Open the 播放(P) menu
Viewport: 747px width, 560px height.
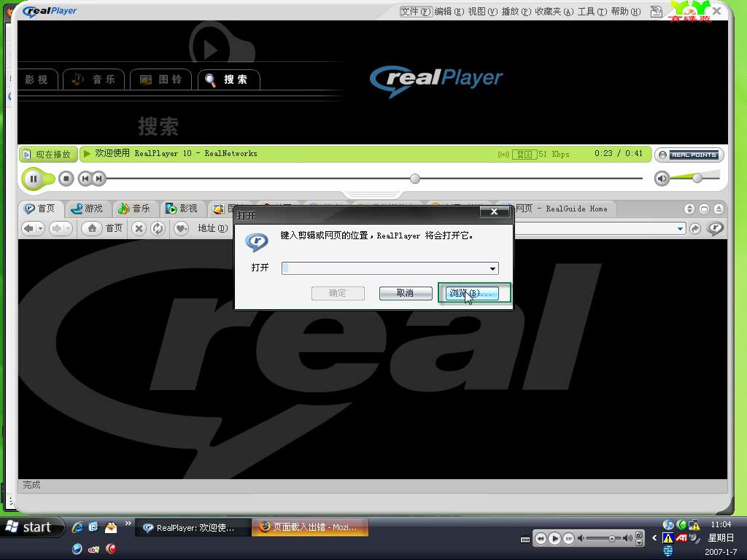pyautogui.click(x=516, y=12)
